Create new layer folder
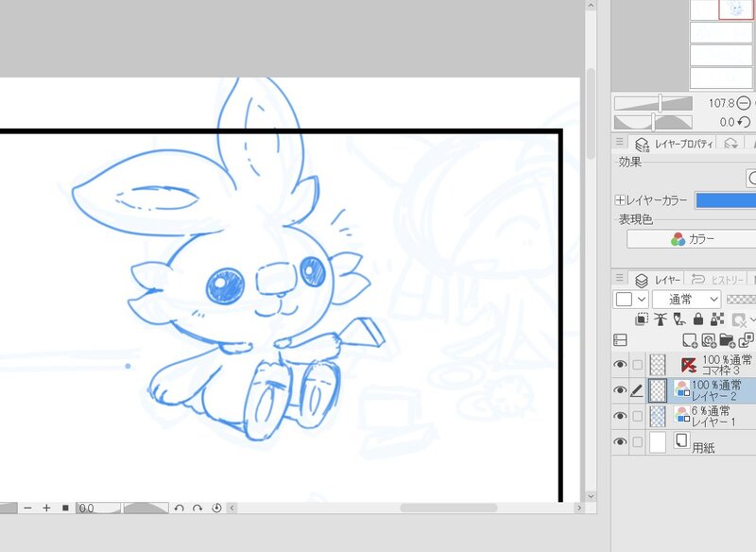Viewport: 756px width, 552px height. [727, 340]
